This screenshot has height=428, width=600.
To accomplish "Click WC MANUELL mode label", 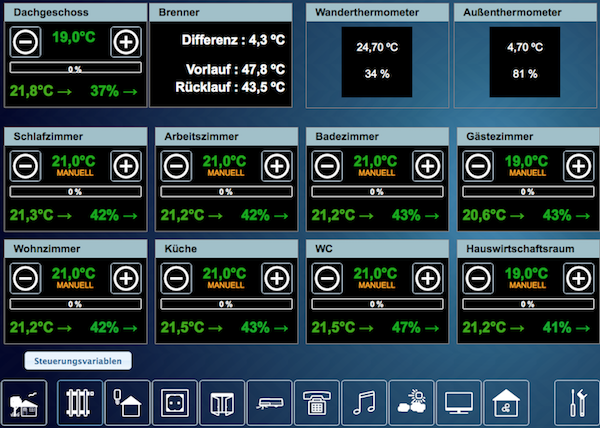I will (377, 285).
